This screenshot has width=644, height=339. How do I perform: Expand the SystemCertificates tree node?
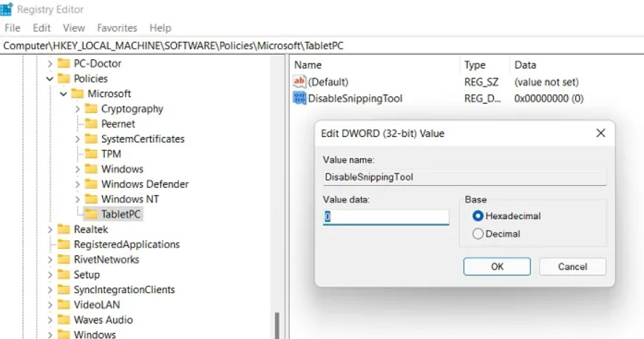point(78,139)
